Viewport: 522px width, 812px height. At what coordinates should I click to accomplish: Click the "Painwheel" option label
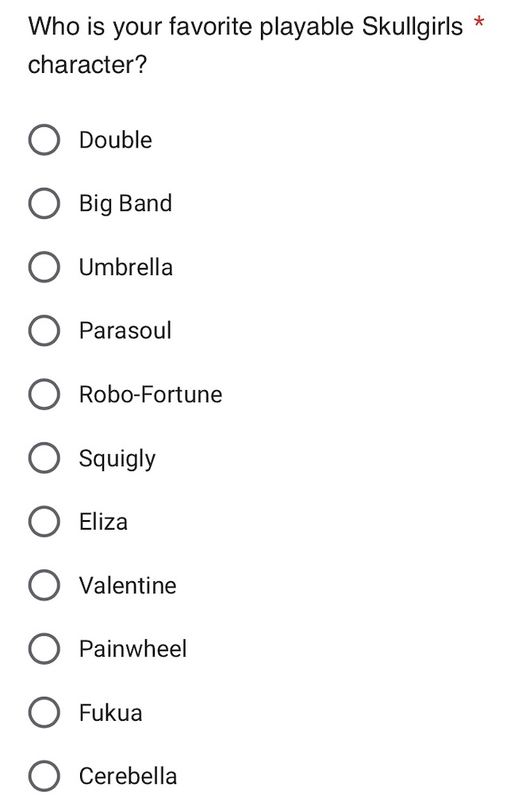(132, 649)
